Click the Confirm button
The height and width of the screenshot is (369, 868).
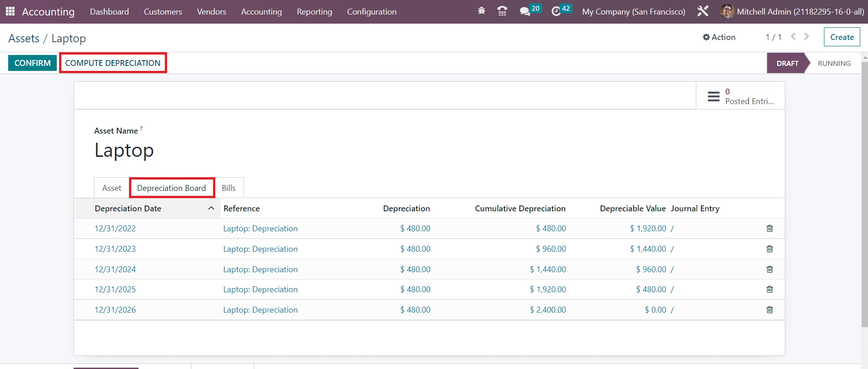click(32, 63)
